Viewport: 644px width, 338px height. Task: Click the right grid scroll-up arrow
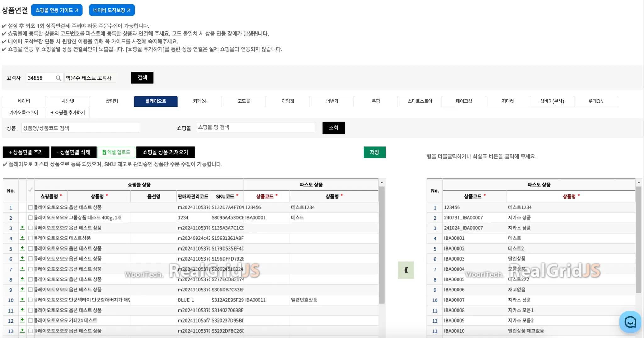click(x=639, y=183)
